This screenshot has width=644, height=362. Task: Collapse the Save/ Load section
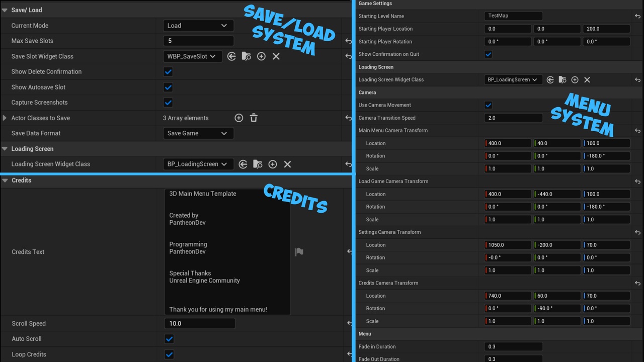click(x=5, y=10)
